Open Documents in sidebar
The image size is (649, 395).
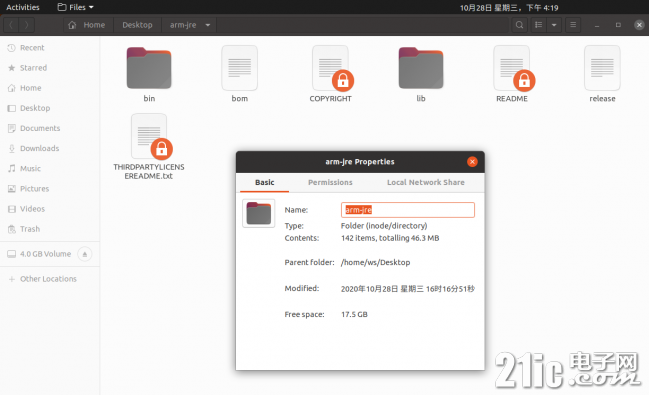50,128
